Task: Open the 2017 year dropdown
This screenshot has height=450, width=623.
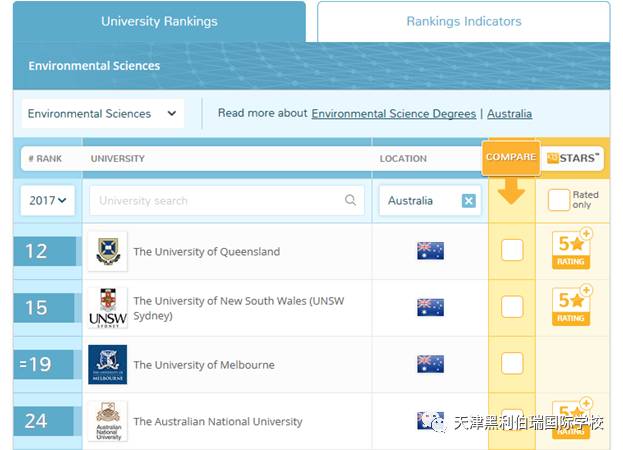Action: [48, 201]
